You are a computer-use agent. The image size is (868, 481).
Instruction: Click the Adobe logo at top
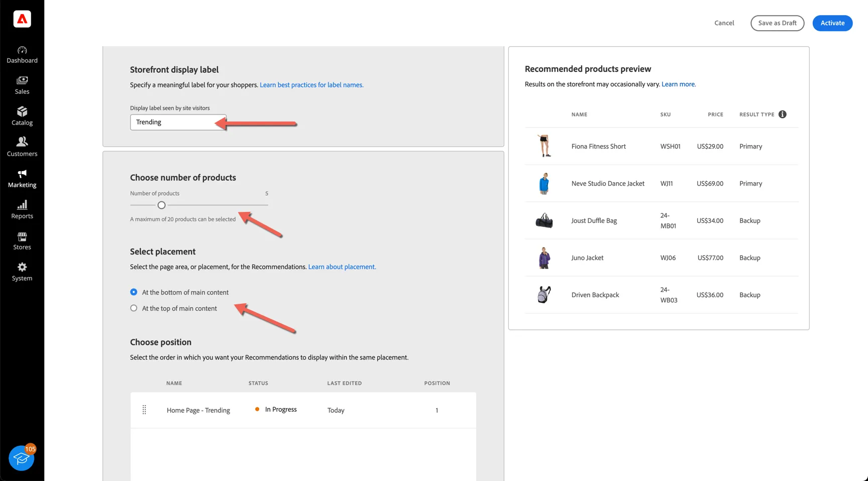point(22,19)
